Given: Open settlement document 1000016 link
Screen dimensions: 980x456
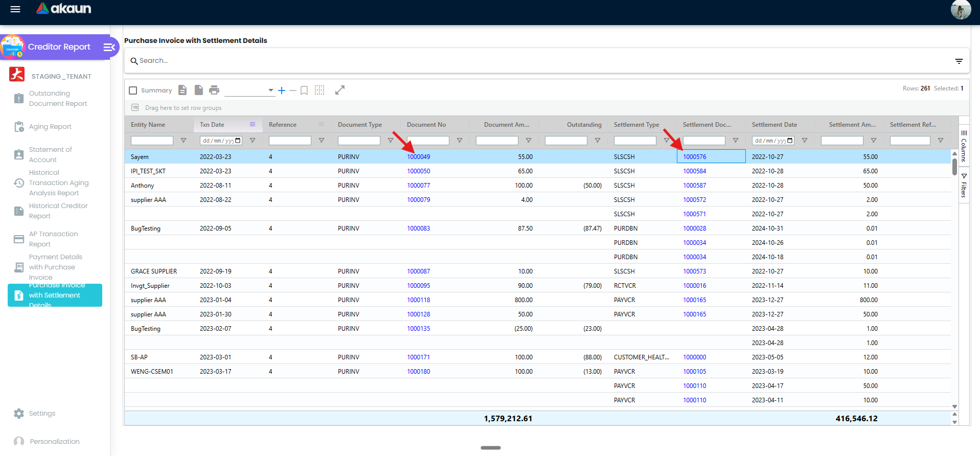Looking at the screenshot, I should 695,286.
